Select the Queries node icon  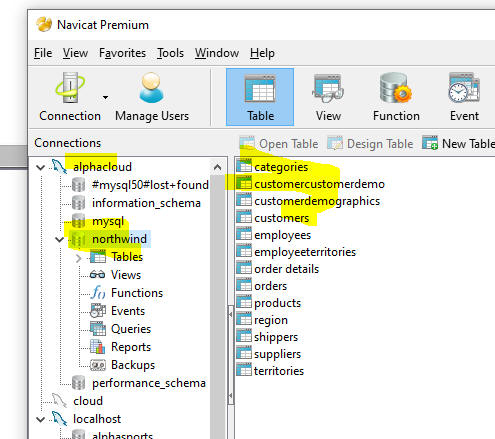click(x=98, y=329)
